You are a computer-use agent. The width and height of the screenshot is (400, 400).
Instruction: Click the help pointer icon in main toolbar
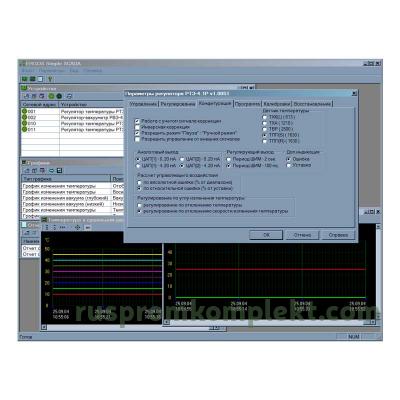click(50, 79)
